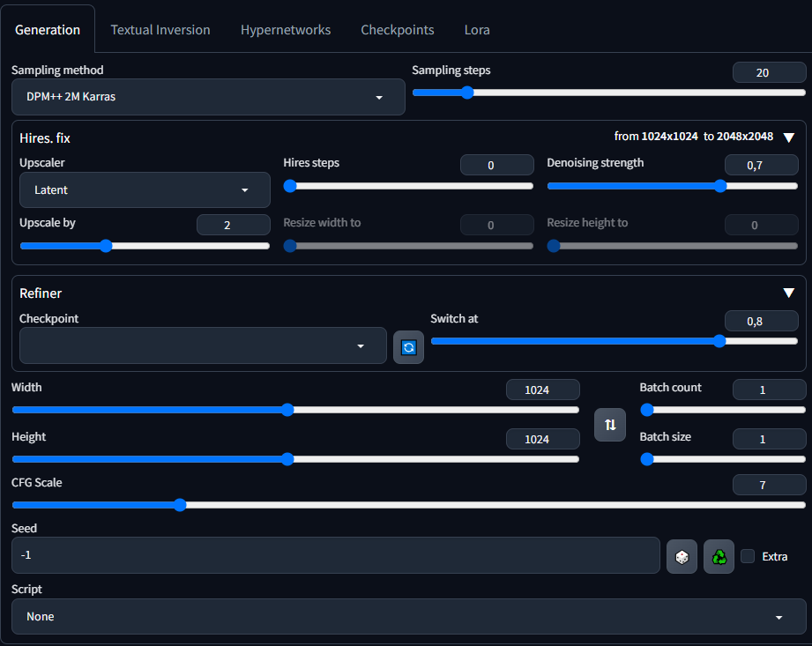Focus the Width number field
The height and width of the screenshot is (646, 812).
coord(543,390)
